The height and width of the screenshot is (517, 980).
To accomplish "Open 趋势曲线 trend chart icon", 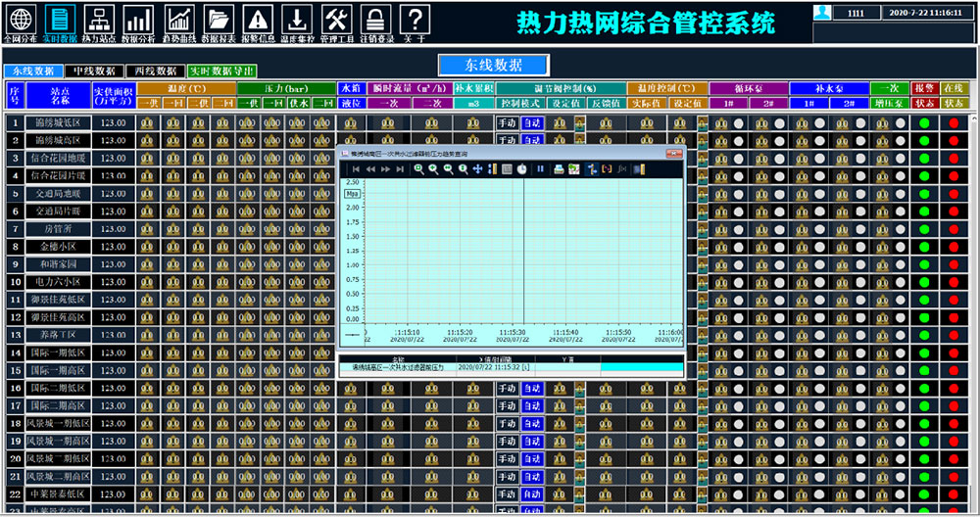I will pos(178,20).
